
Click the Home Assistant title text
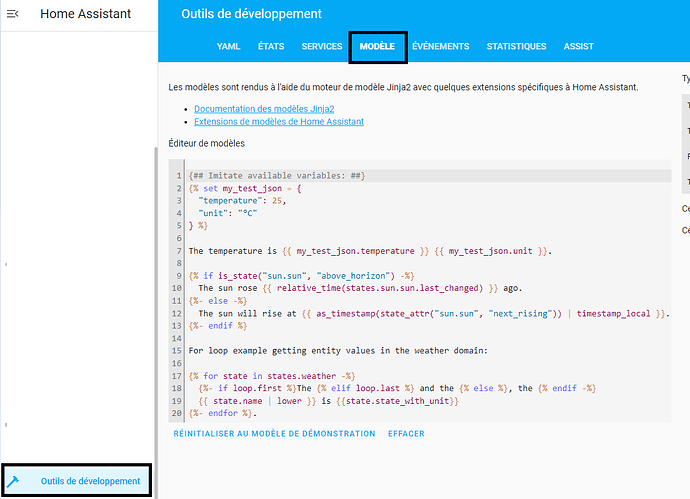85,14
